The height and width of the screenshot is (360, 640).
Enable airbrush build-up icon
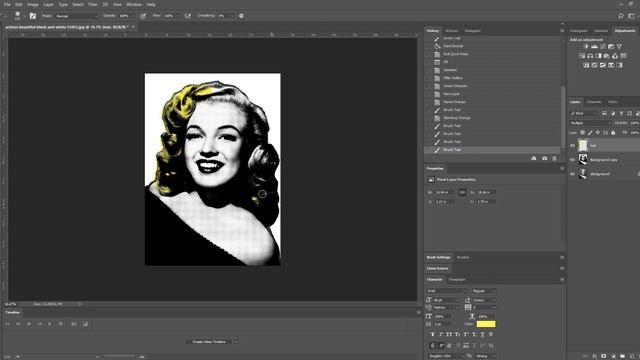point(188,16)
